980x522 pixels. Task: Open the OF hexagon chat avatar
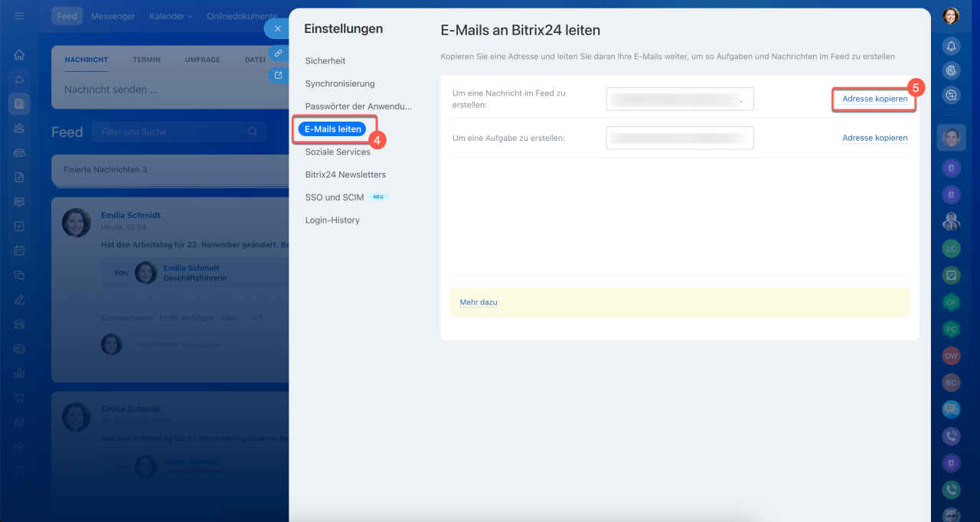951,302
